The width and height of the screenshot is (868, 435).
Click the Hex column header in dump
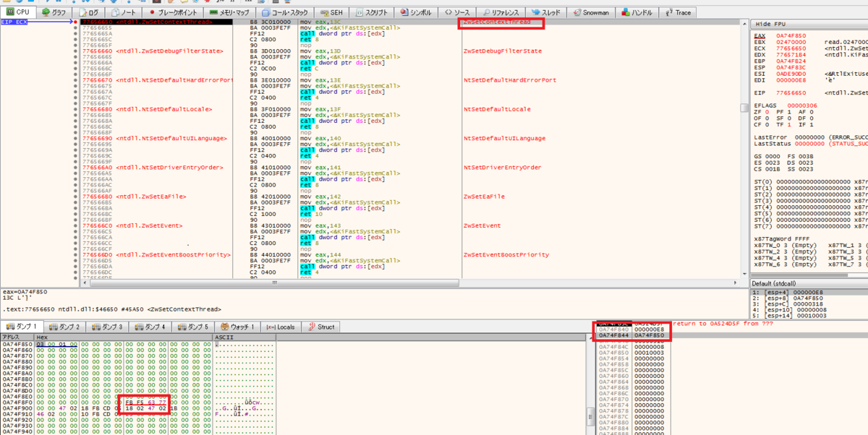124,337
